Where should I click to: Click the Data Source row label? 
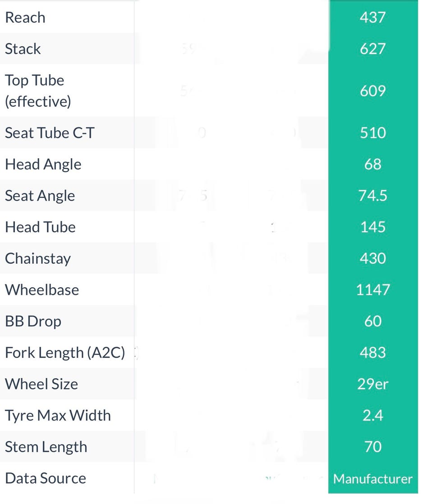point(46,478)
